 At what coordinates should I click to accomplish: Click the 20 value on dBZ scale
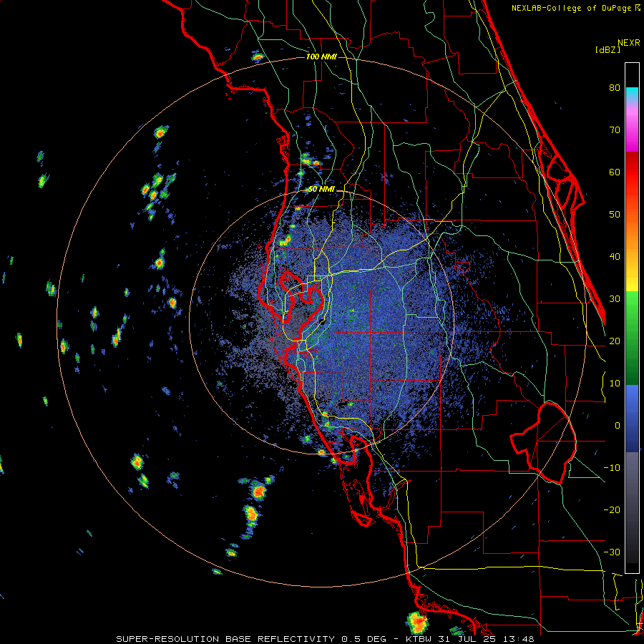[x=615, y=341]
